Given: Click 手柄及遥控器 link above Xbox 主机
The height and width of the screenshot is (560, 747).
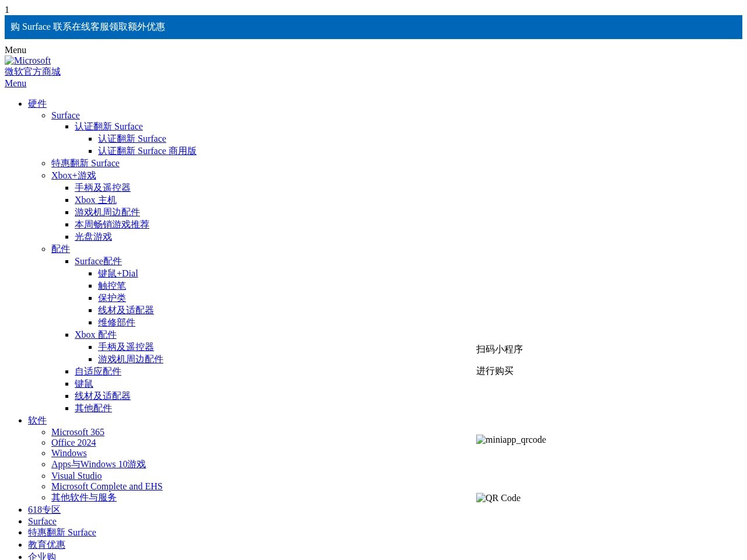Looking at the screenshot, I should pyautogui.click(x=103, y=188).
